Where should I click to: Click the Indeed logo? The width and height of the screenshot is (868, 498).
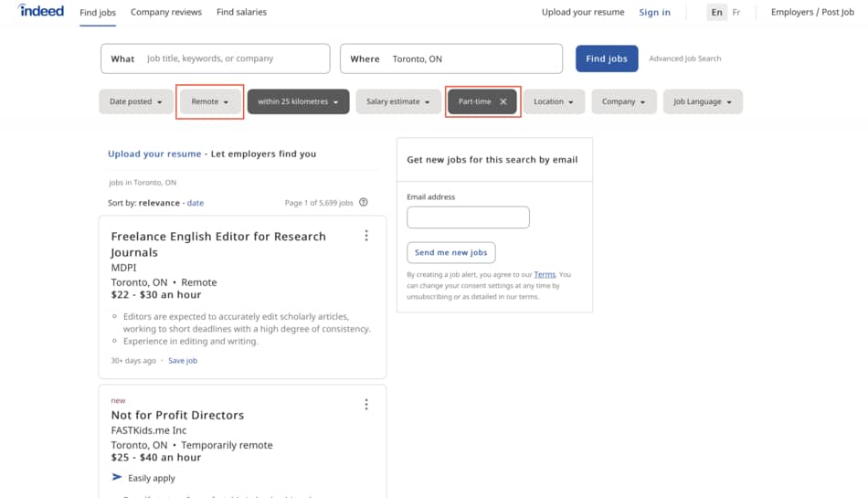point(40,11)
